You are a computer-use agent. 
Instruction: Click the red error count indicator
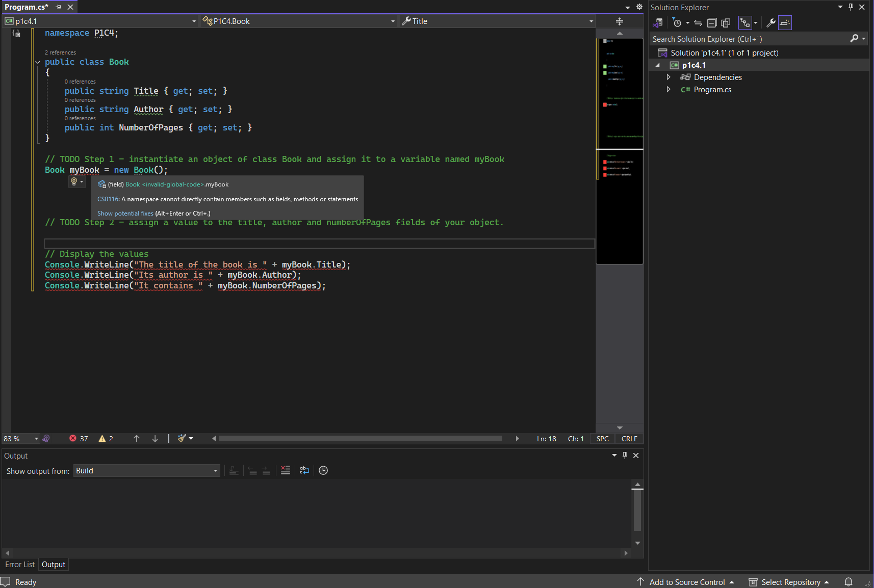point(79,439)
